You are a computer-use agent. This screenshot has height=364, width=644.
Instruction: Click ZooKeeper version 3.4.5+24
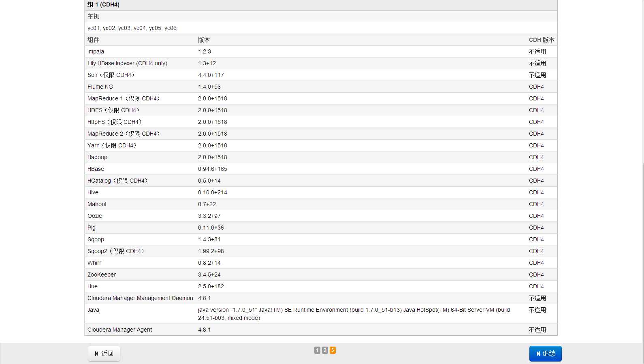click(x=209, y=275)
